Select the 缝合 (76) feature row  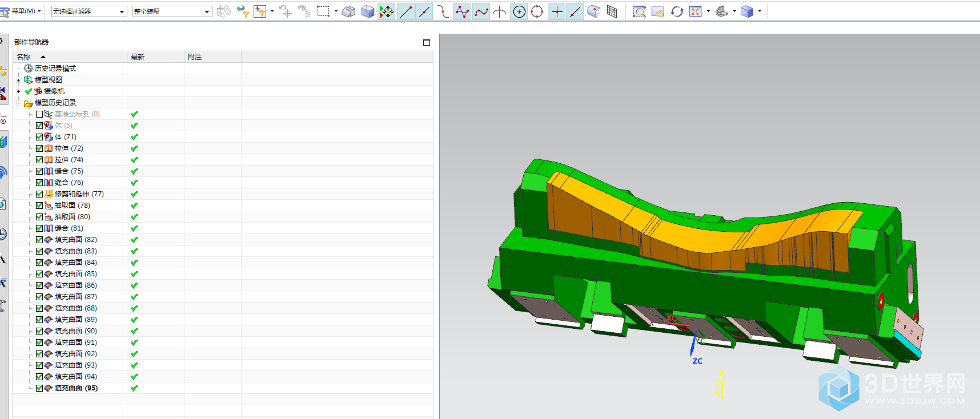[223, 183]
